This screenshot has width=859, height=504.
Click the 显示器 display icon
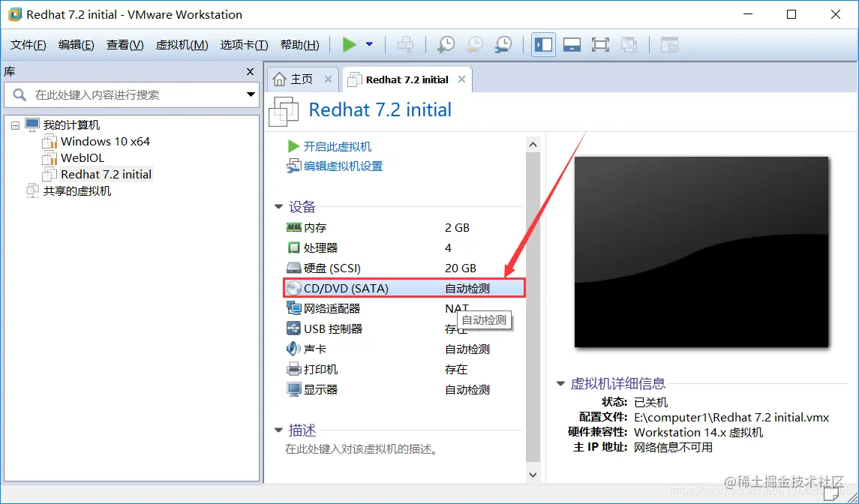[x=293, y=389]
